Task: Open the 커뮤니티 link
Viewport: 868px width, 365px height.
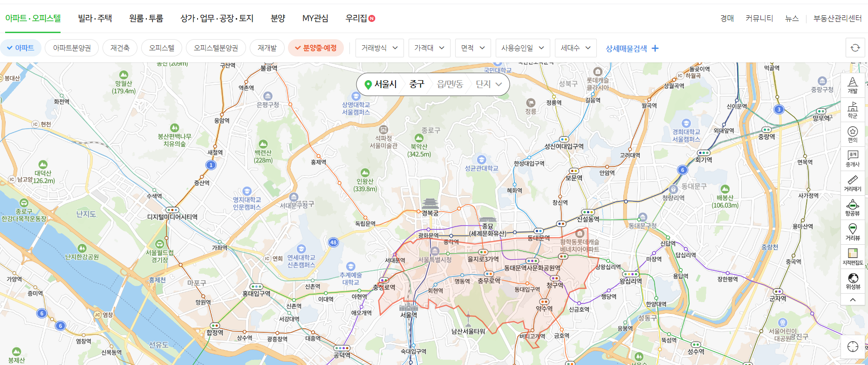Action: [x=759, y=19]
